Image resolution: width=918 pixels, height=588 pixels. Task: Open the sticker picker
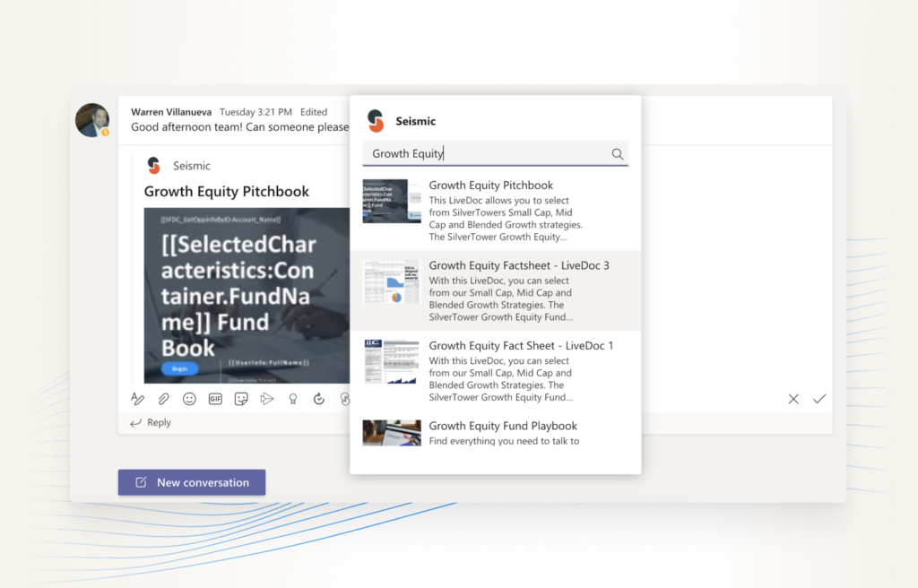tap(241, 399)
